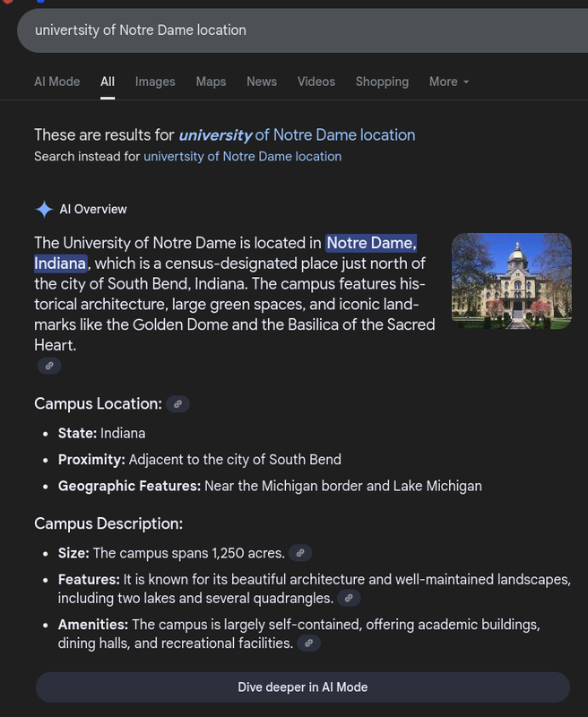588x717 pixels.
Task: Open source link icon after '1,250 acres'
Action: pyautogui.click(x=300, y=553)
